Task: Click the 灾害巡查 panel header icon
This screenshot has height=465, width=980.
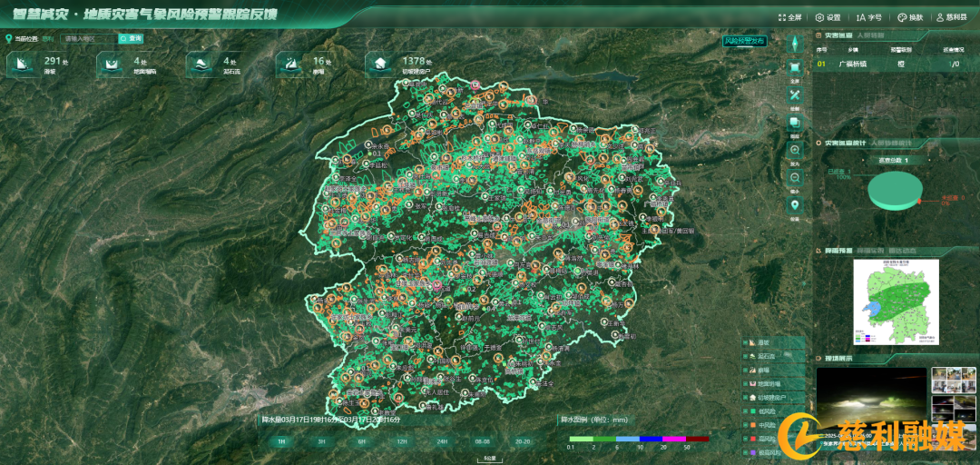Action: click(x=820, y=35)
